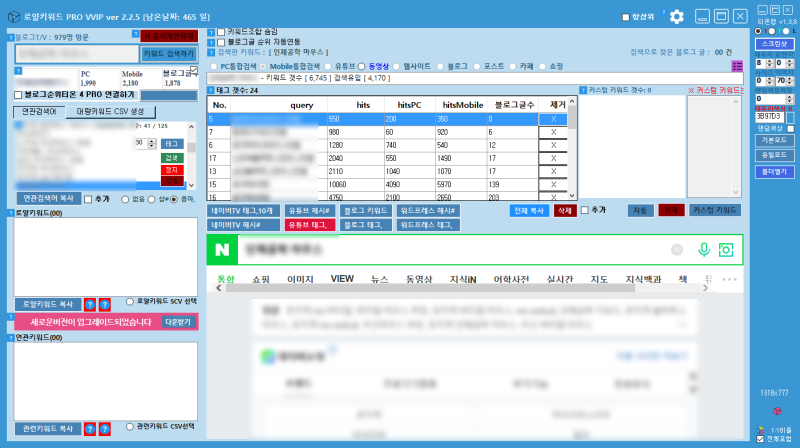Click help icon next to 블로그글 순위 자동연동
The width and height of the screenshot is (800, 448).
pos(211,42)
